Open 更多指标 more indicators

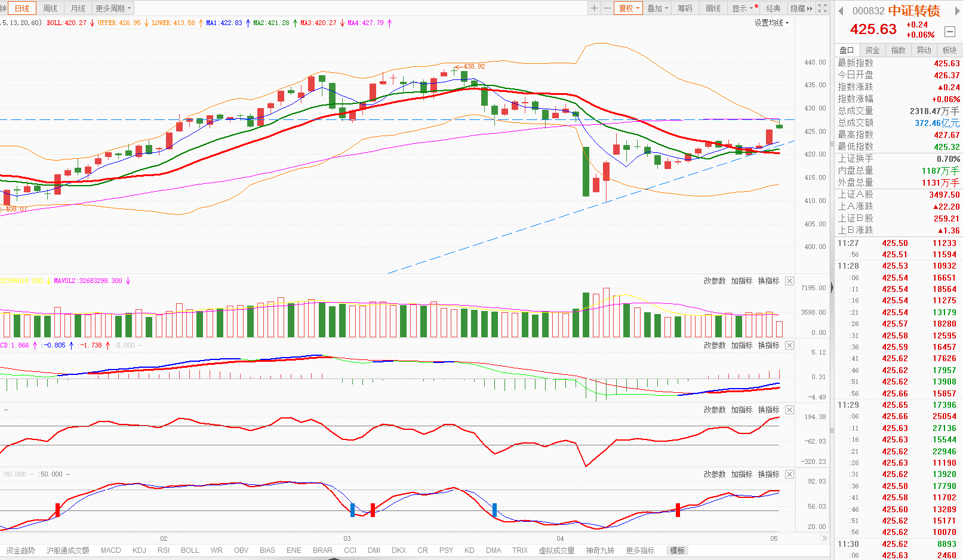(640, 550)
